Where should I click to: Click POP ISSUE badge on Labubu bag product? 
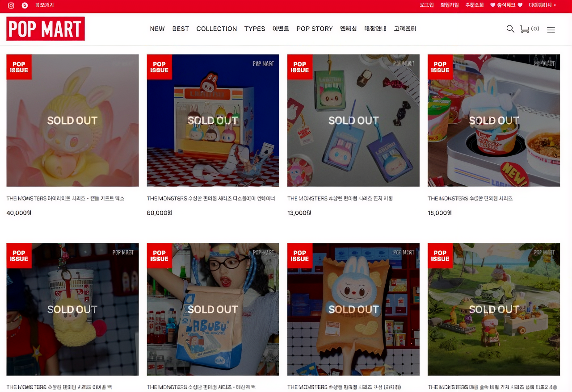click(x=160, y=255)
